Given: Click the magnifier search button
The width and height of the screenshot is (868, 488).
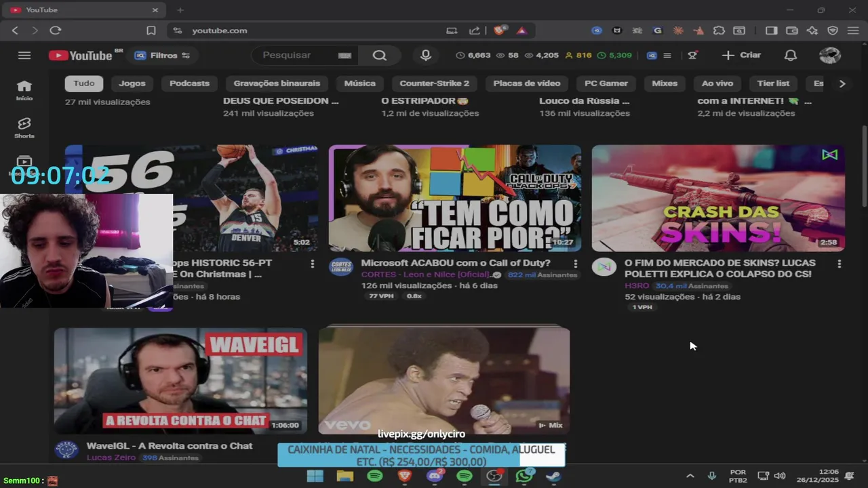Looking at the screenshot, I should click(380, 56).
